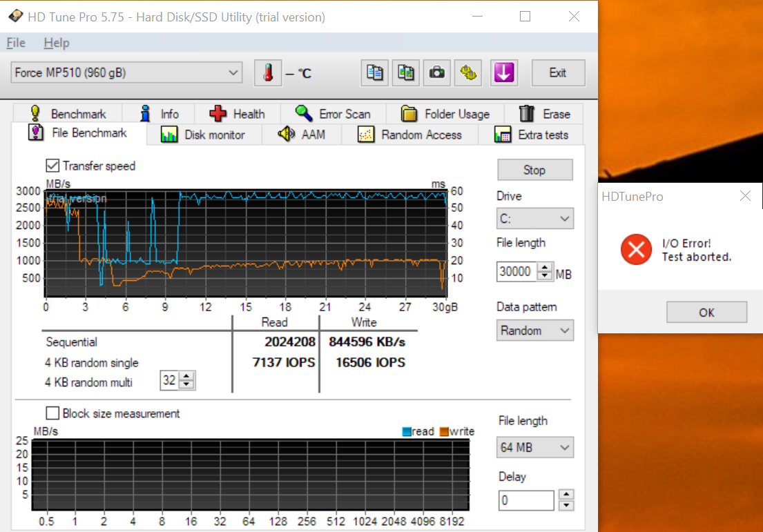The image size is (763, 532).
Task: Close the HDTunePro error dialog
Action: pos(745,196)
